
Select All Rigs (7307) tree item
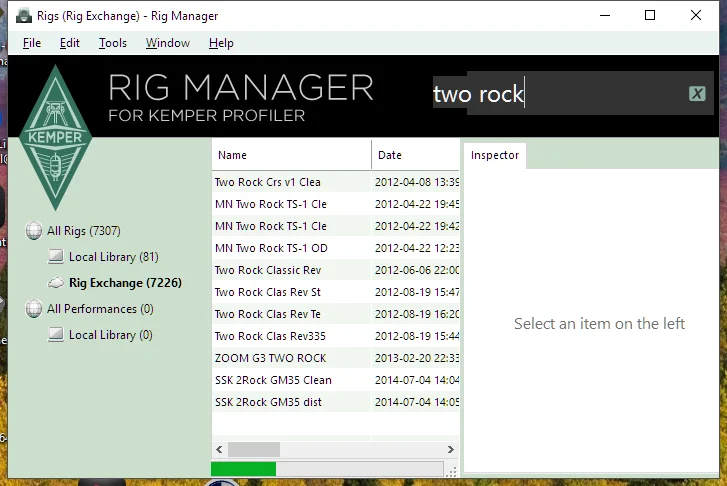click(x=83, y=232)
